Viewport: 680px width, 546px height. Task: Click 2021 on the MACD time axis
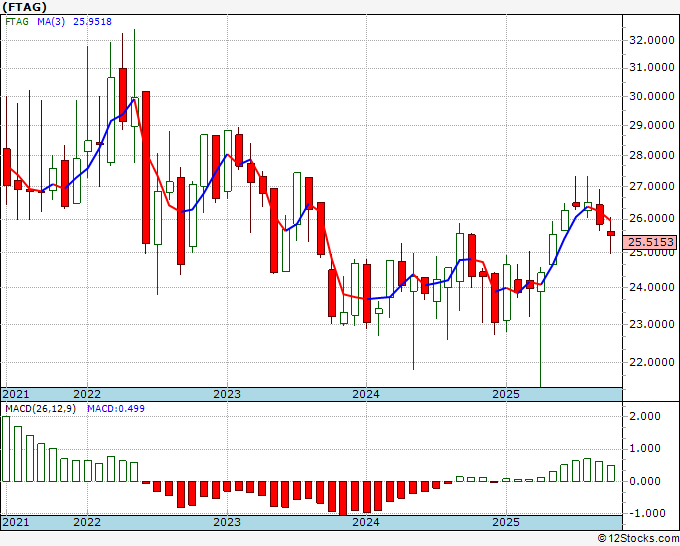click(16, 522)
